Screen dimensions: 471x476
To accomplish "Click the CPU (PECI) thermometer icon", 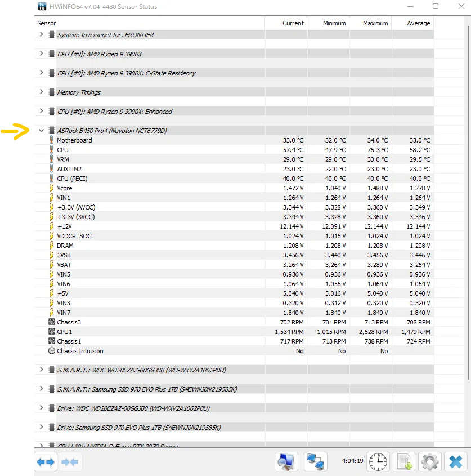I will 52,178.
